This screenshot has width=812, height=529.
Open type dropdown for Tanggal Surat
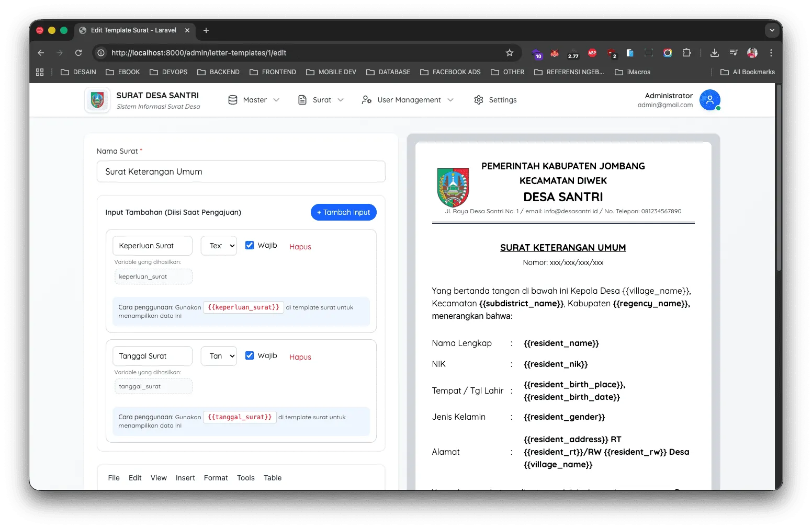(219, 356)
